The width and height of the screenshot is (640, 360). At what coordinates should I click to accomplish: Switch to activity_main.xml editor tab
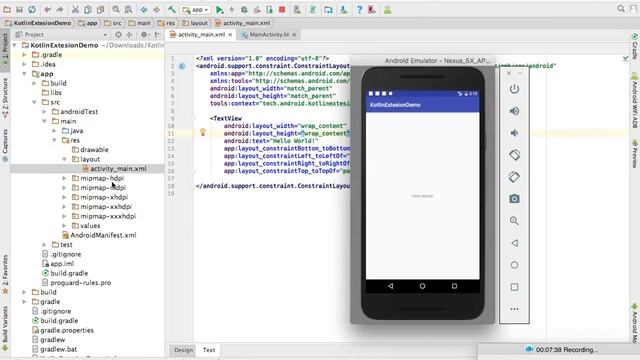tap(201, 35)
